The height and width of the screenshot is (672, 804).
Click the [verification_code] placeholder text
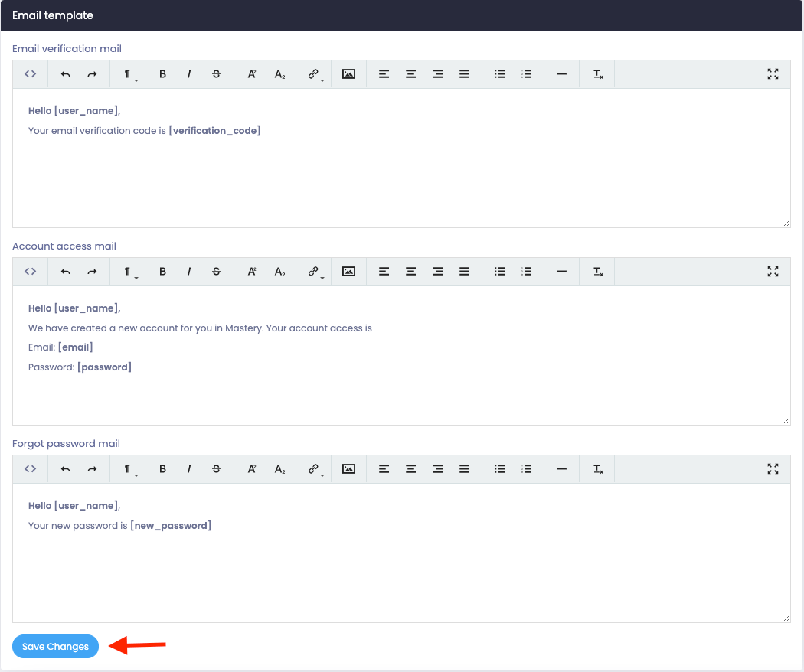coord(214,131)
